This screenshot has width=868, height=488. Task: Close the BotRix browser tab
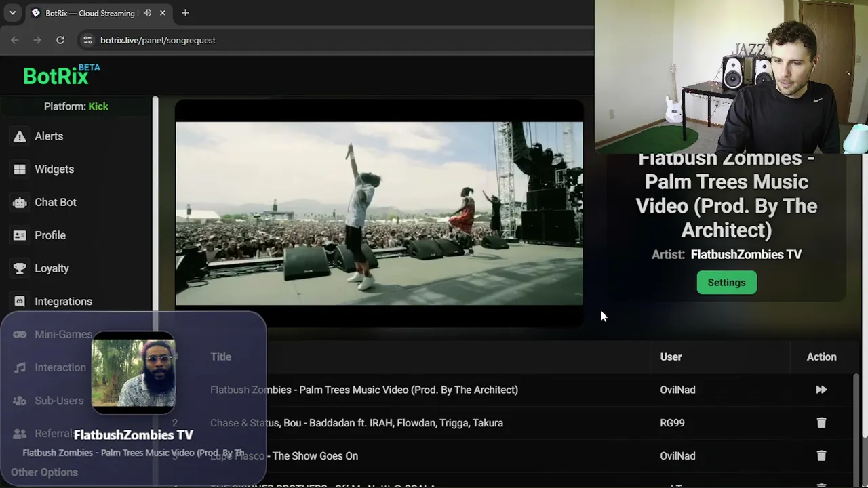(x=163, y=13)
